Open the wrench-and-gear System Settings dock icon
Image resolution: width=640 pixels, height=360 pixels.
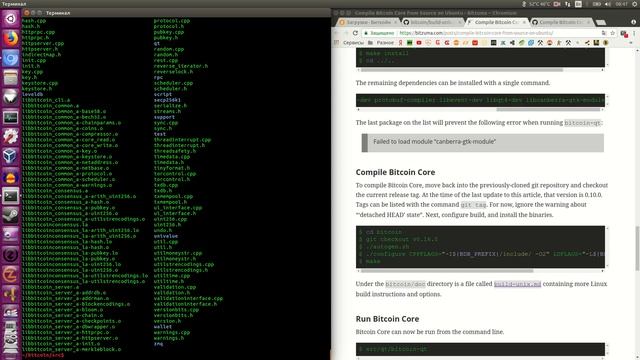(x=11, y=137)
